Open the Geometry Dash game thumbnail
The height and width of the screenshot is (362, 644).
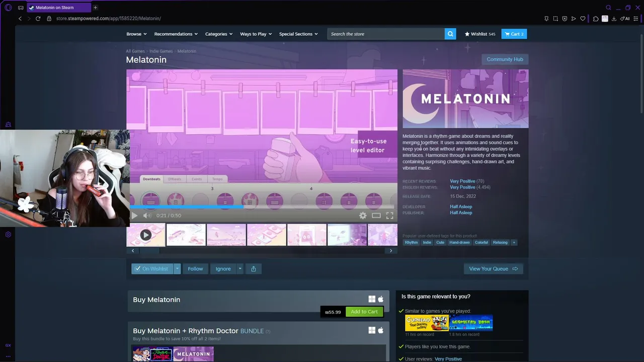[x=471, y=323]
